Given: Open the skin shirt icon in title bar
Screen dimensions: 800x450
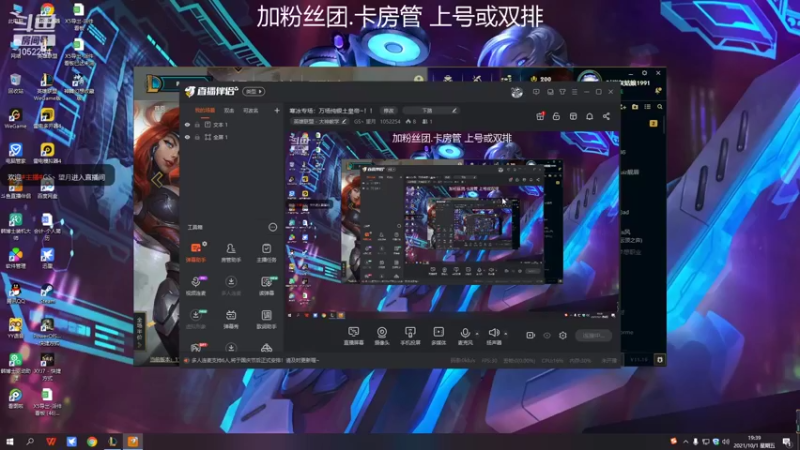Looking at the screenshot, I should click(562, 92).
